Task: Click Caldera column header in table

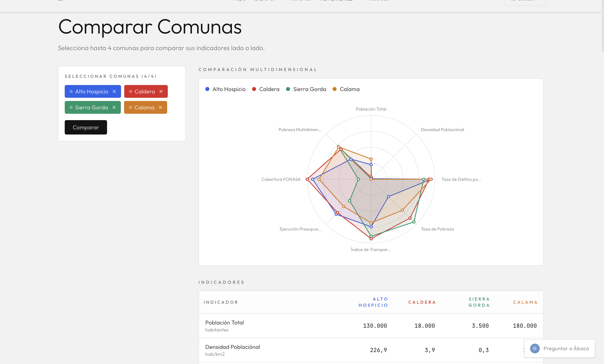Action: (x=422, y=302)
